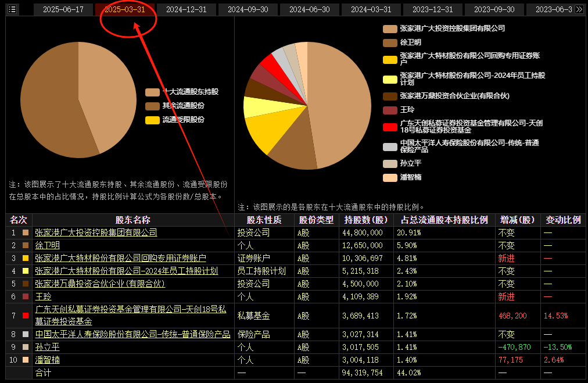The image size is (588, 383).
Task: Open shareholder link 王玲
Action: tap(43, 296)
